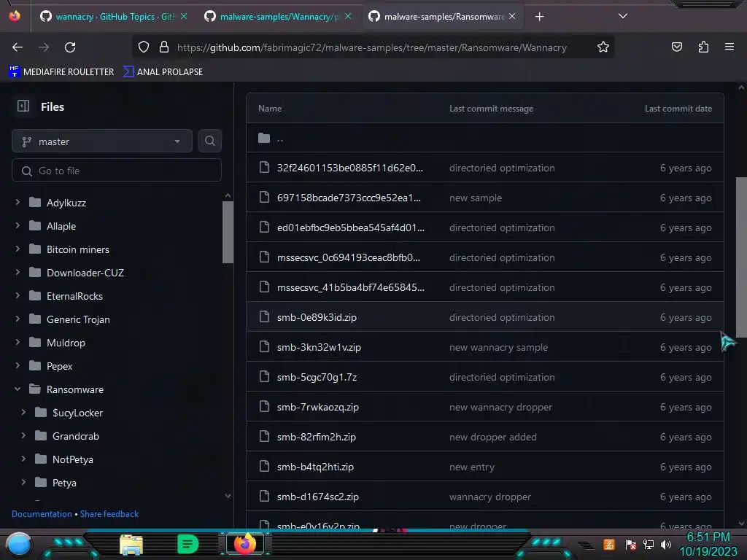The width and height of the screenshot is (747, 560).
Task: Click the orange Java update tray icon
Action: (x=609, y=544)
